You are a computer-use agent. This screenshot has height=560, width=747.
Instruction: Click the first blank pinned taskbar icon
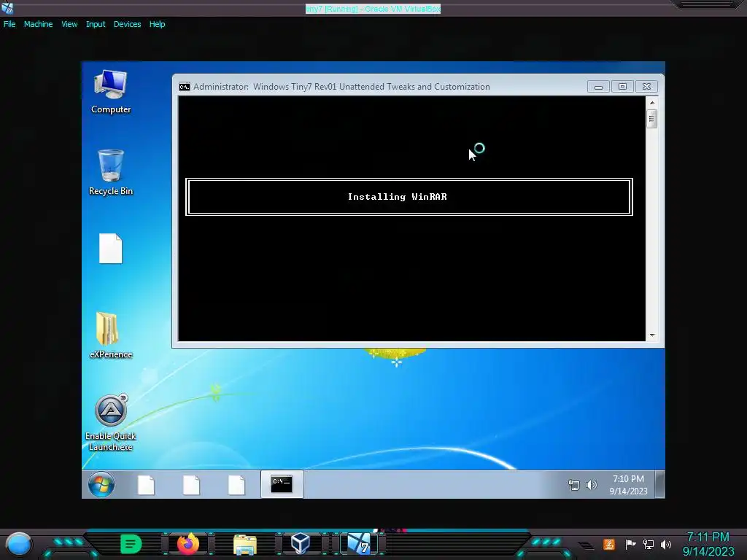pyautogui.click(x=146, y=485)
